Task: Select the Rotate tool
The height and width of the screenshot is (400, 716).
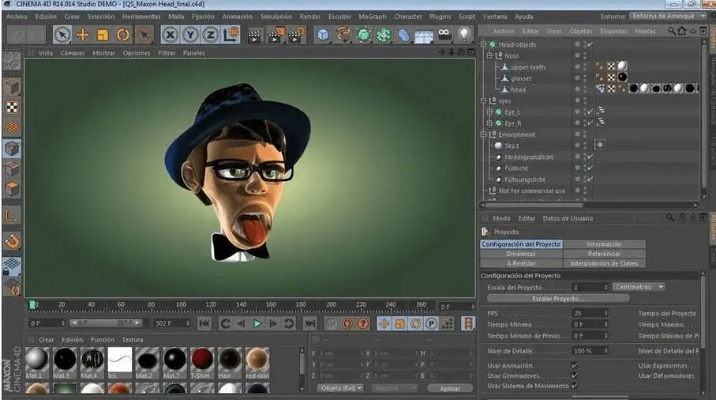Action: click(x=123, y=35)
